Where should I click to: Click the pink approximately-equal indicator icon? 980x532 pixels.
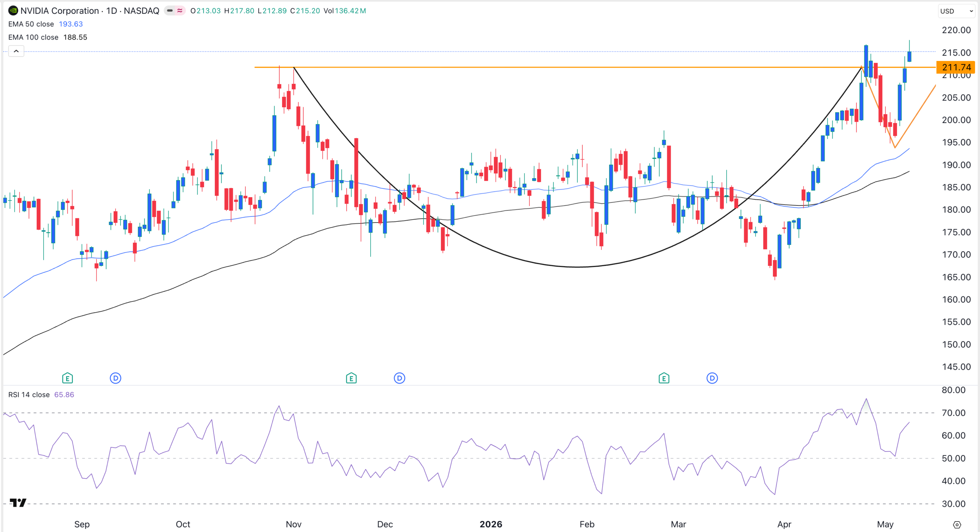(x=180, y=11)
